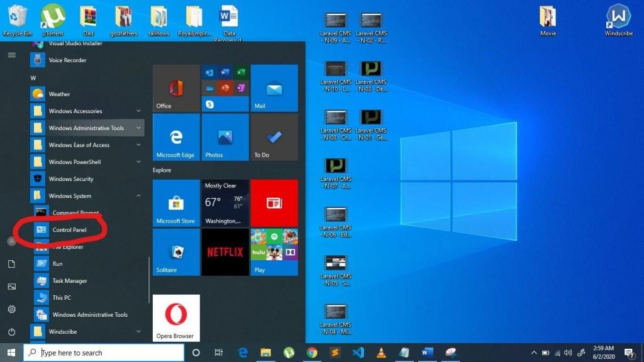
Task: Click the Power button in Start sidebar
Action: point(11,332)
